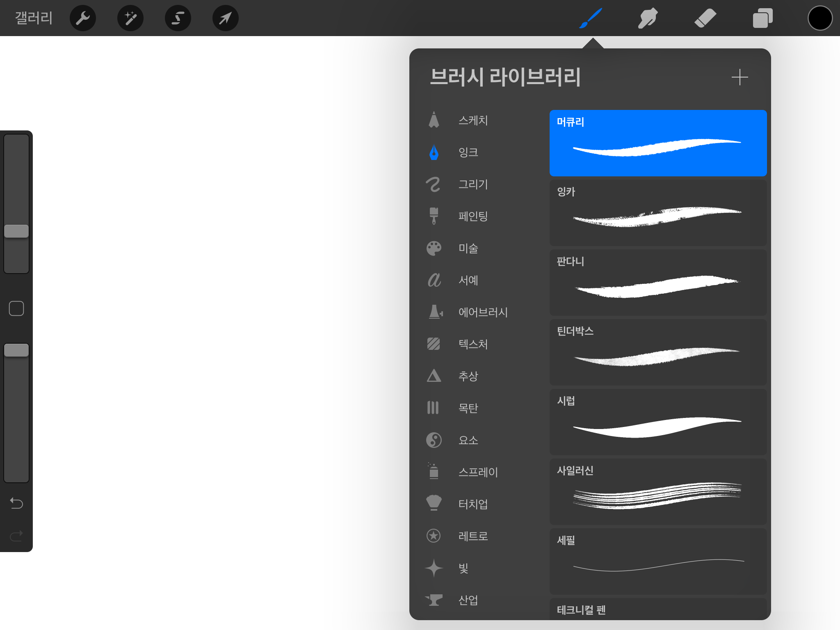Open the Layers panel icon
840x630 pixels.
coord(762,18)
